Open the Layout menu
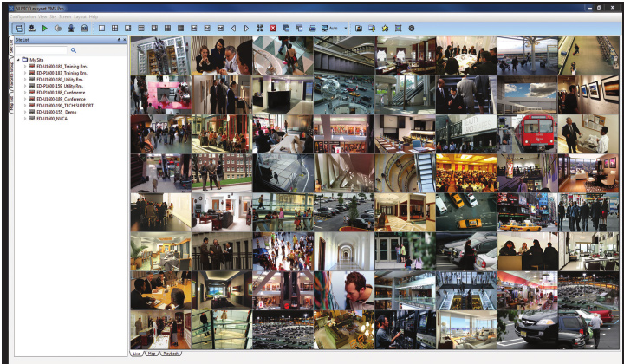624x364 pixels. coord(80,16)
